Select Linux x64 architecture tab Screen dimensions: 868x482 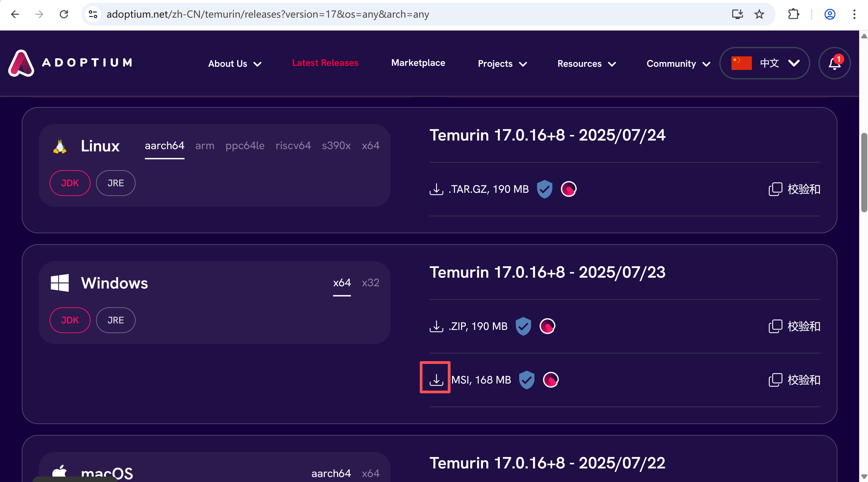tap(370, 146)
